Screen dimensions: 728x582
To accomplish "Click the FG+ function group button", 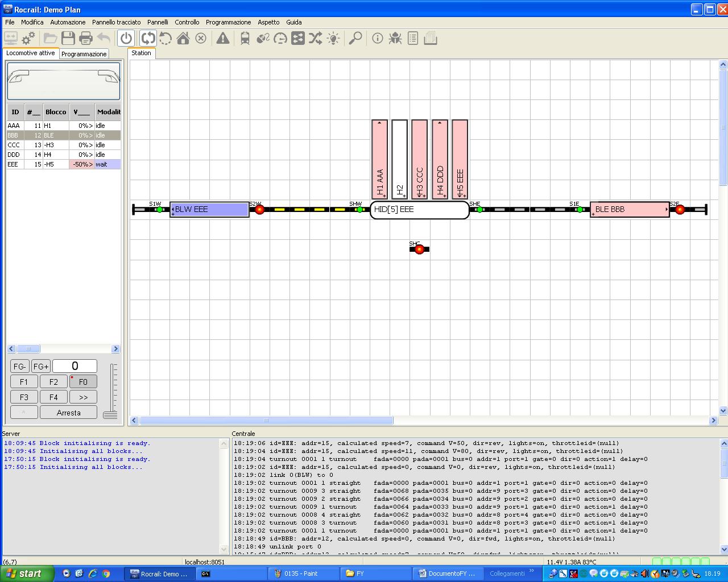I will 41,366.
